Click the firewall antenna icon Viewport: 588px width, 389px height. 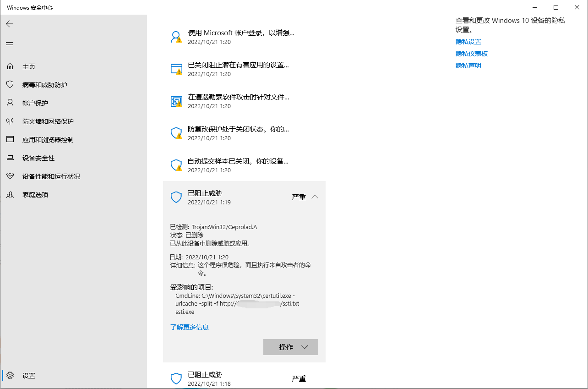(10, 121)
